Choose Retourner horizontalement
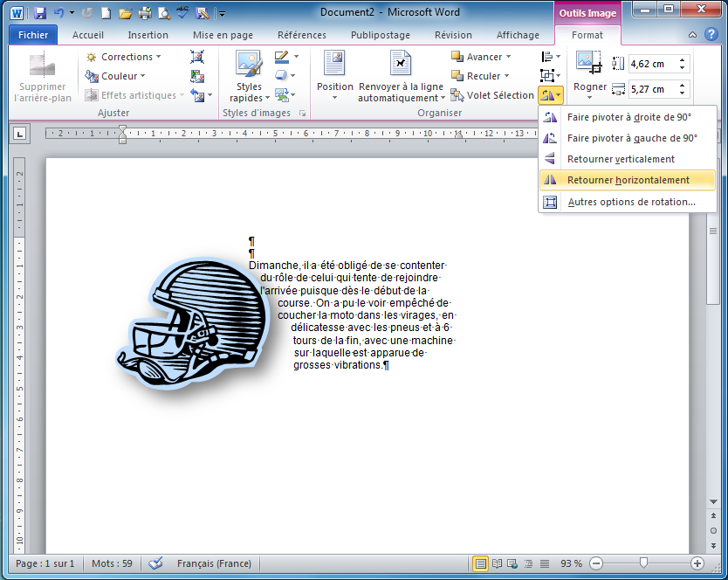The image size is (728, 580). tap(628, 180)
